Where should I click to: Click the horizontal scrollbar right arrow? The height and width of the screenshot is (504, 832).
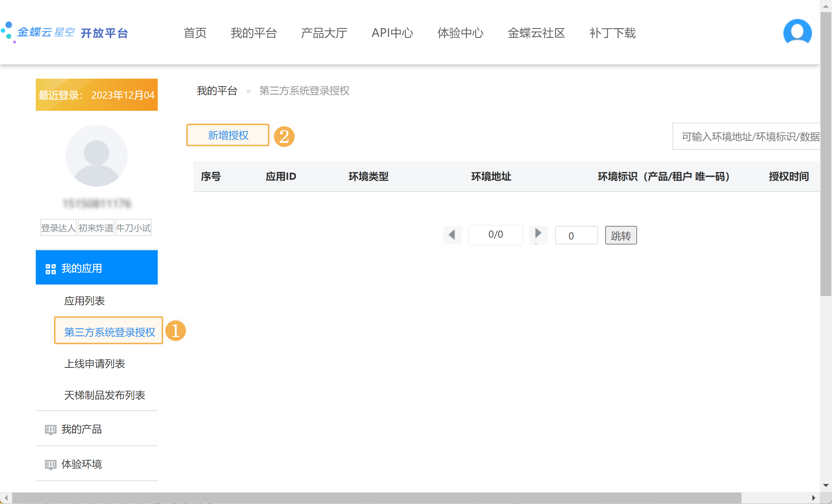click(813, 498)
